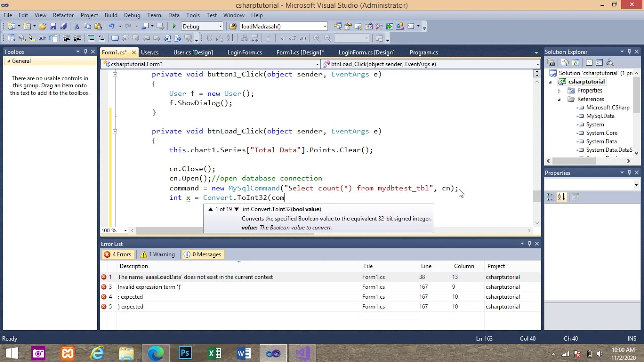Open the Debug configuration dropdown
This screenshot has height=362, width=644.
[220, 26]
